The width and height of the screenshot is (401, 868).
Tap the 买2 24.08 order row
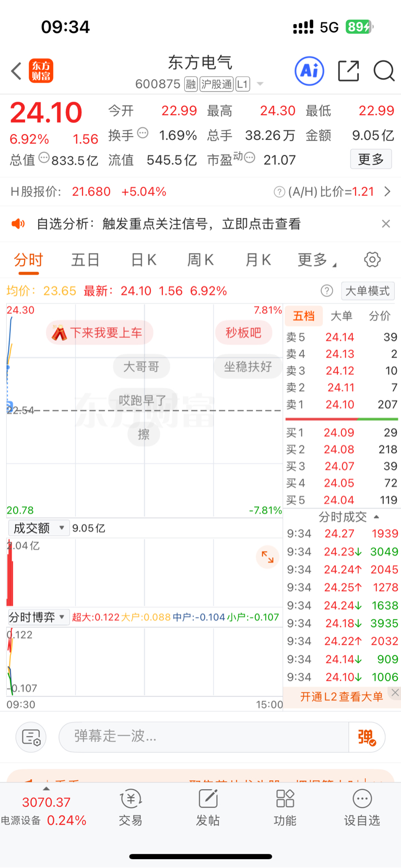click(x=342, y=449)
